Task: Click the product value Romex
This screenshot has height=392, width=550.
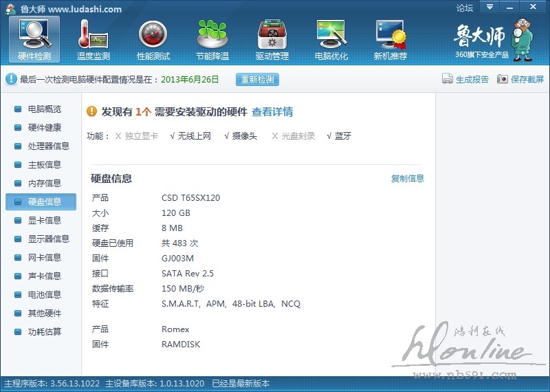Action: pos(175,329)
